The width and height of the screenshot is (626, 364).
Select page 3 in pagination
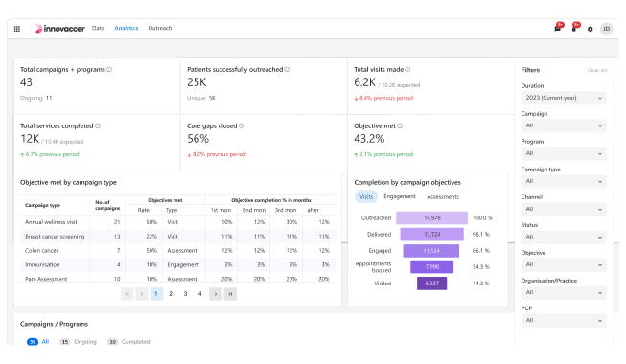pos(185,294)
